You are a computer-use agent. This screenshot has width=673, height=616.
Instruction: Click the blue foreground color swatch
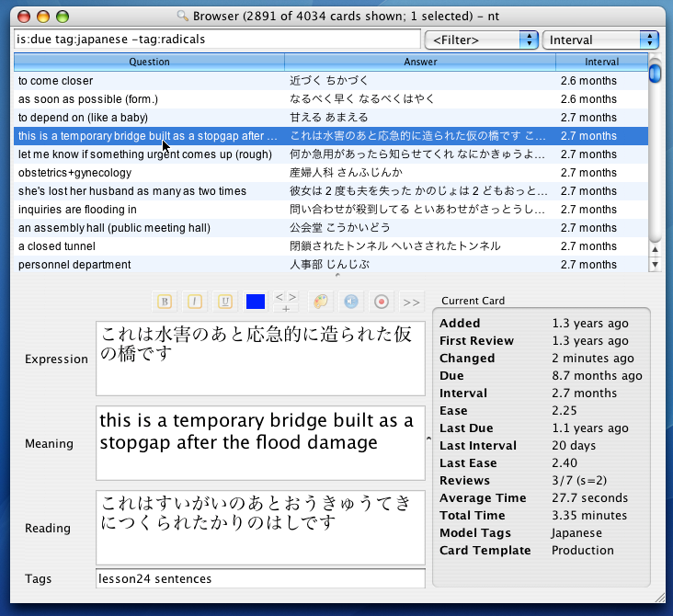[256, 302]
